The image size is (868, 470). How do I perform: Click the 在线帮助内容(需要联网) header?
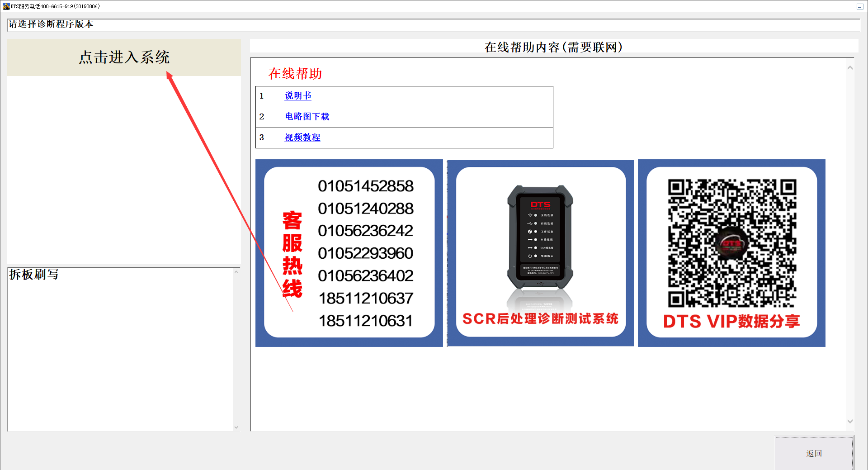tap(554, 47)
